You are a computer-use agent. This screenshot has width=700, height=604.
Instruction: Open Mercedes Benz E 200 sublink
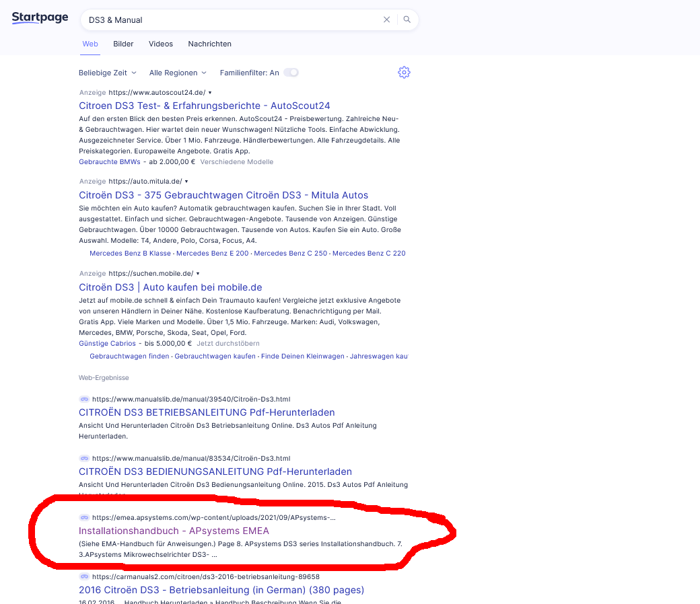[x=213, y=254]
